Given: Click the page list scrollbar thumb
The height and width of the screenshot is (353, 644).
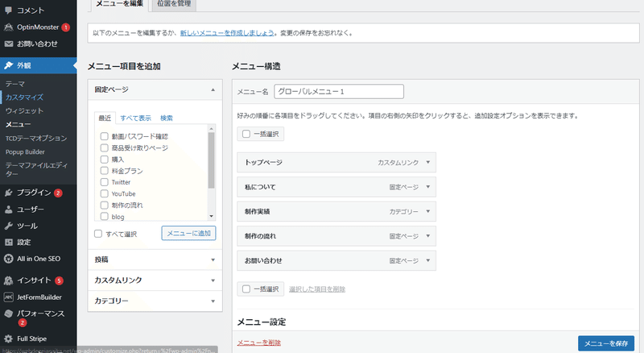Looking at the screenshot, I should point(211,160).
